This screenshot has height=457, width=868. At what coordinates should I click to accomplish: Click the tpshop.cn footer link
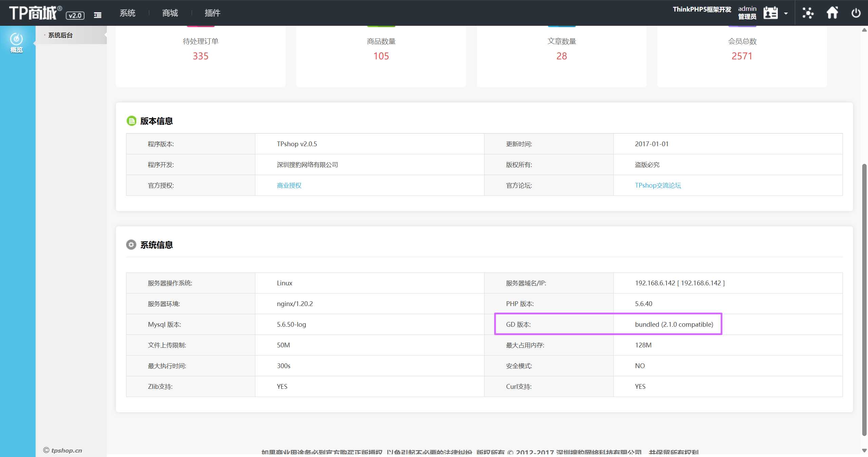(x=63, y=450)
